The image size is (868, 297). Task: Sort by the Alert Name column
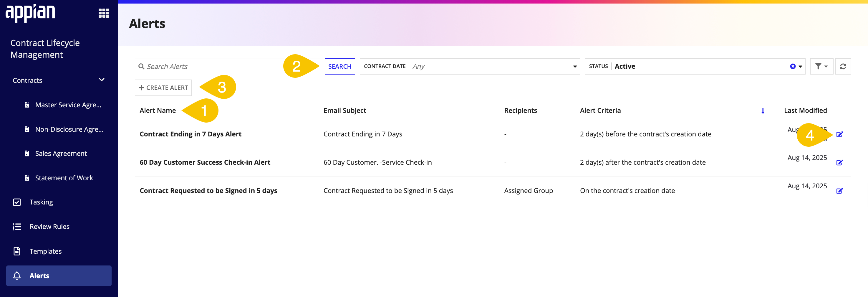[x=158, y=110]
